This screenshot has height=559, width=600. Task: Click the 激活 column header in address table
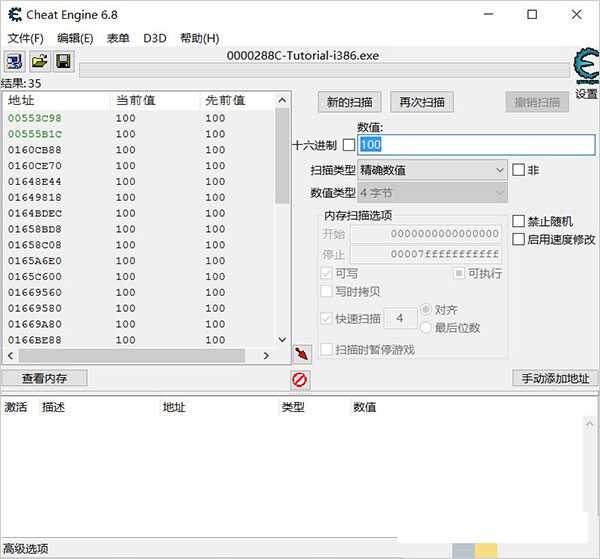16,407
